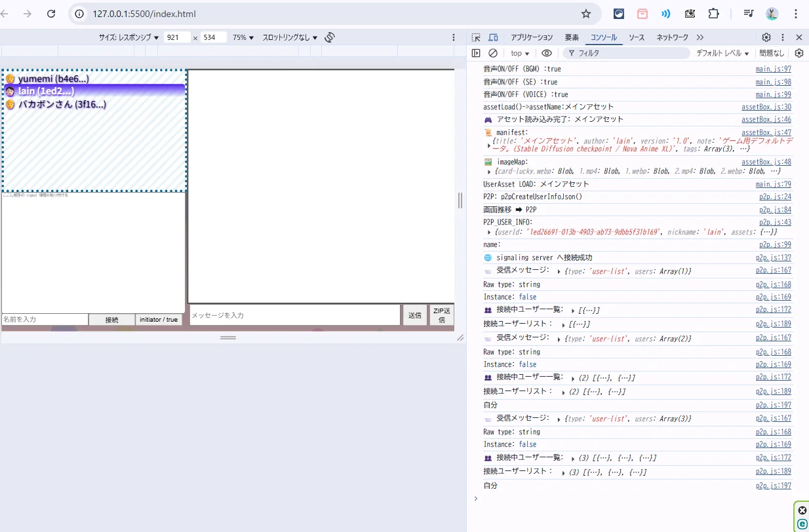This screenshot has width=809, height=532.
Task: Click the メッセージを入力 message input field
Action: [x=294, y=315]
